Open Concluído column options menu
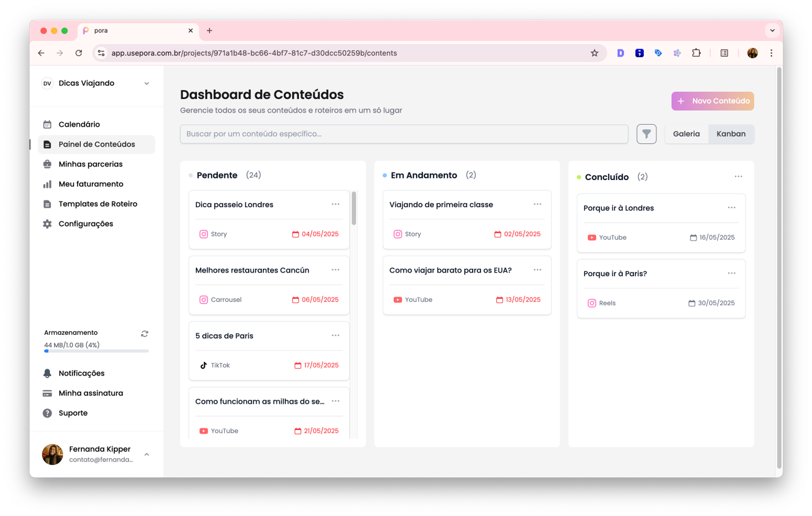The height and width of the screenshot is (516, 812). point(738,176)
